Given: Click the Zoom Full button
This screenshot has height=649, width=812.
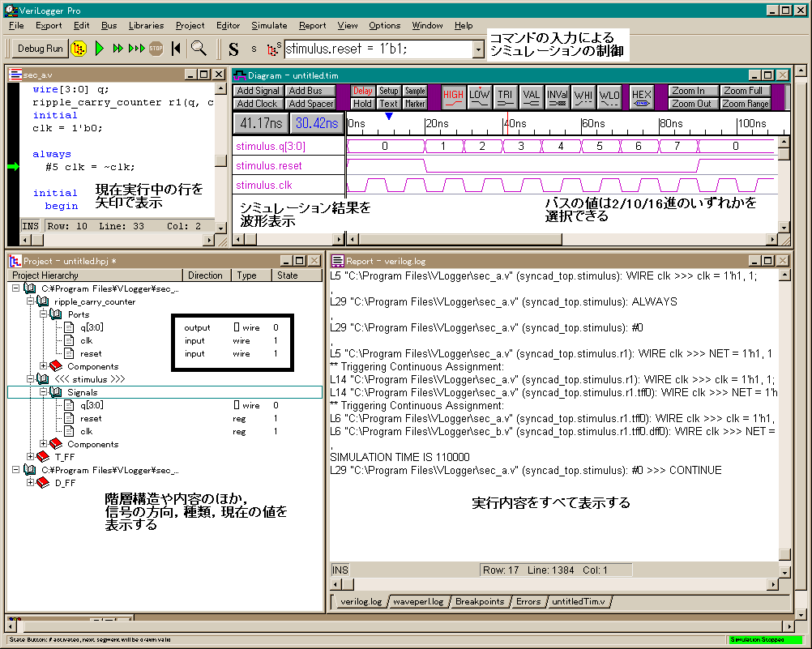Looking at the screenshot, I should point(744,91).
